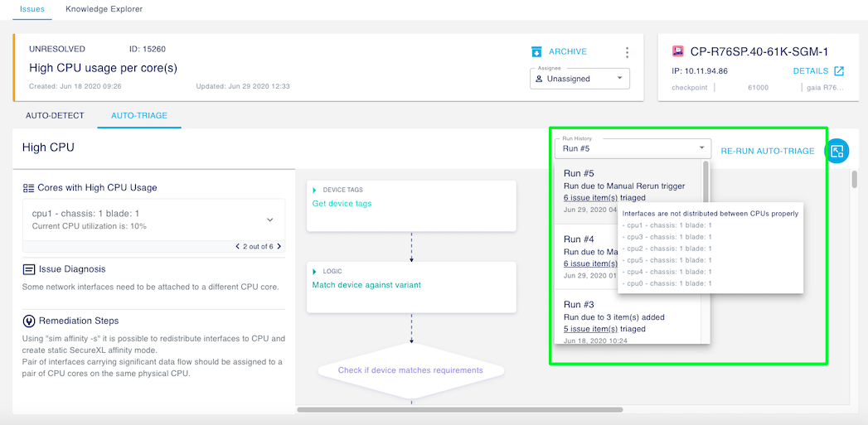
Task: Open the Assignee dropdown set to Unassigned
Action: [579, 79]
